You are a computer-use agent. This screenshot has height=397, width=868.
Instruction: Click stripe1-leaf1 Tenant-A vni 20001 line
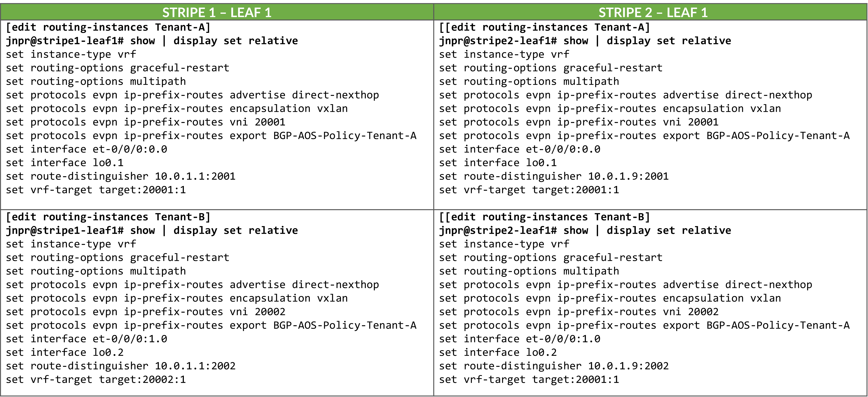point(145,122)
